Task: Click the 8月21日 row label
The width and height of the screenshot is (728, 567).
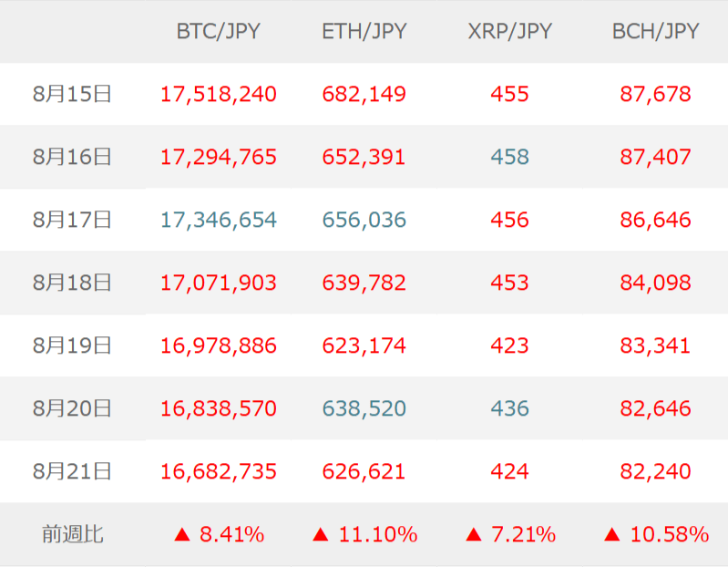Action: click(72, 471)
